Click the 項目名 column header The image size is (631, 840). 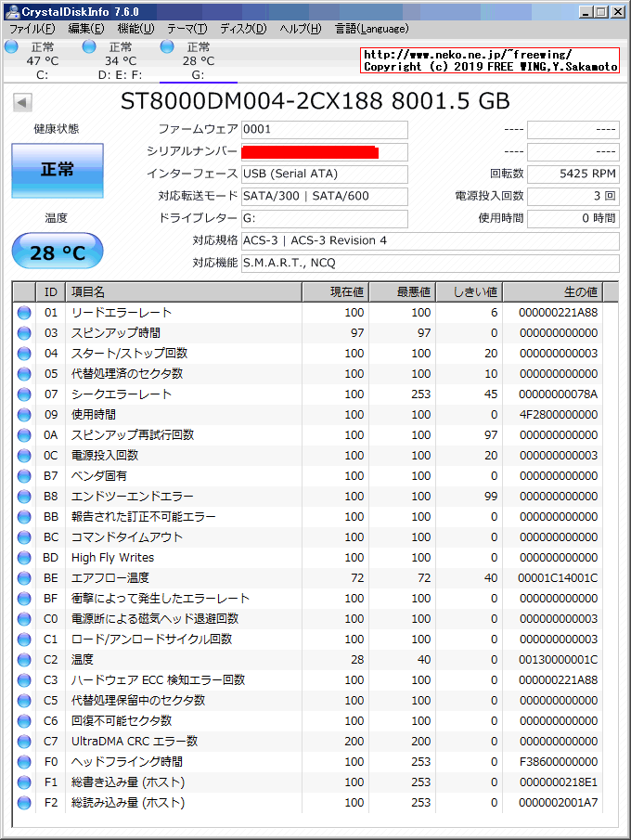click(x=183, y=292)
